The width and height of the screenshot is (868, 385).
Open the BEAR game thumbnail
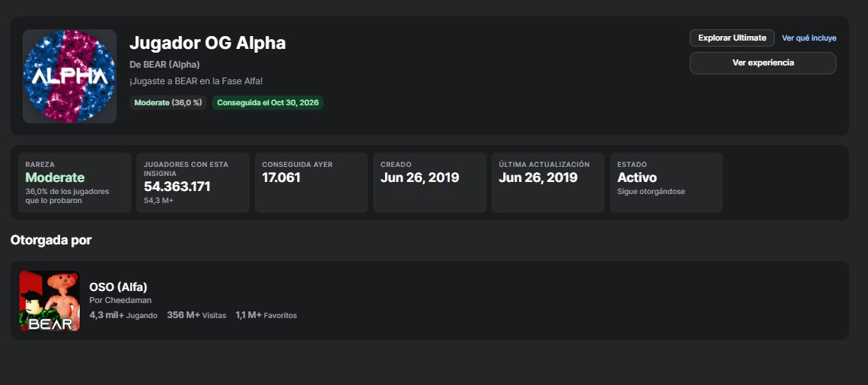50,301
